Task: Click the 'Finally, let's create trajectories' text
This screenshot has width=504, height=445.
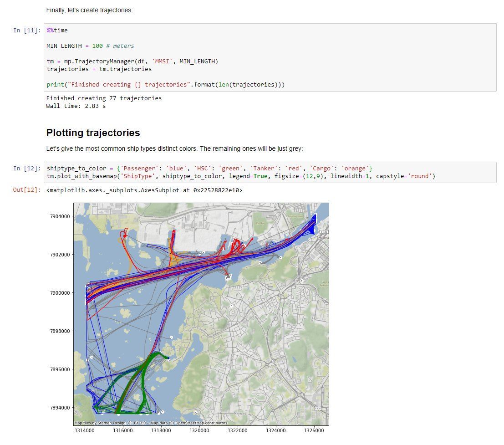Action: [90, 10]
